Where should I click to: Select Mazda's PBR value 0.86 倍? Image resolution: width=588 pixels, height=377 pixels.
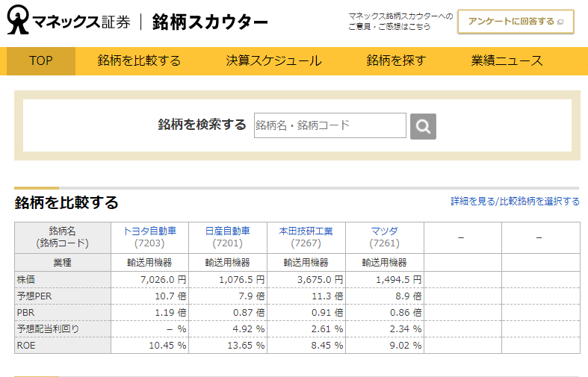(x=406, y=313)
